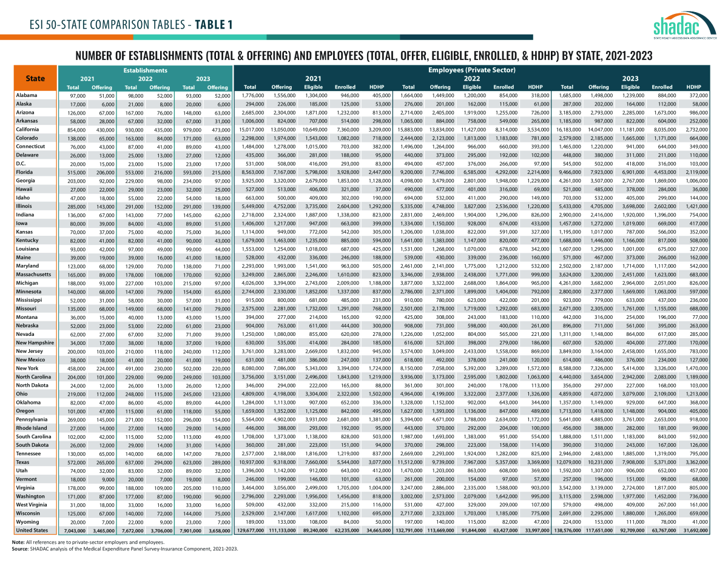Click 7,043,000 in the United States row

click(x=75, y=530)
